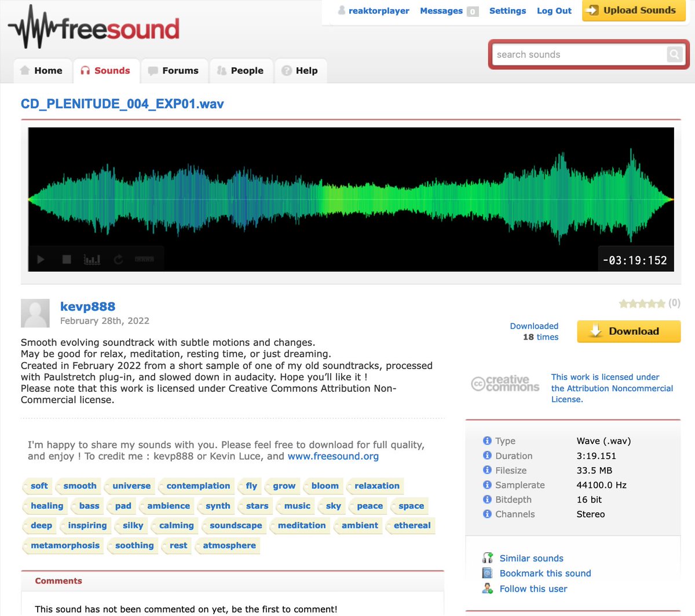Viewport: 695px width, 616px height.
Task: Click the magnifier search icon
Action: click(x=675, y=54)
